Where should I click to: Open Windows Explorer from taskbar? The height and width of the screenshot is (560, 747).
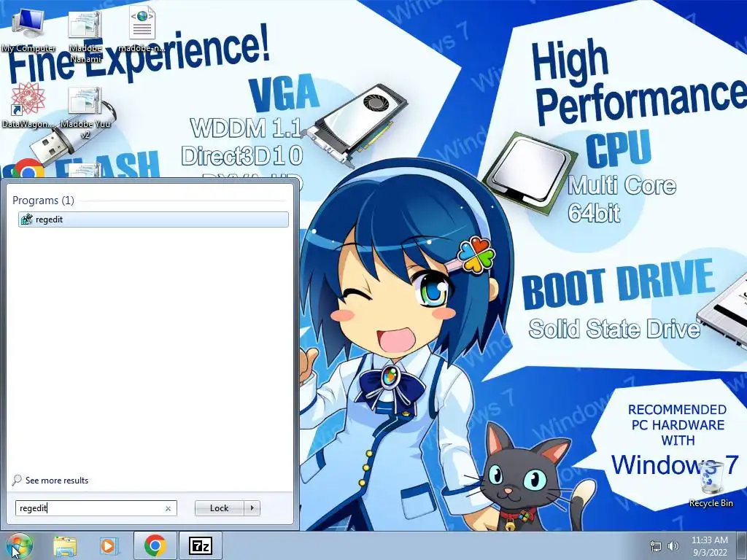point(65,545)
